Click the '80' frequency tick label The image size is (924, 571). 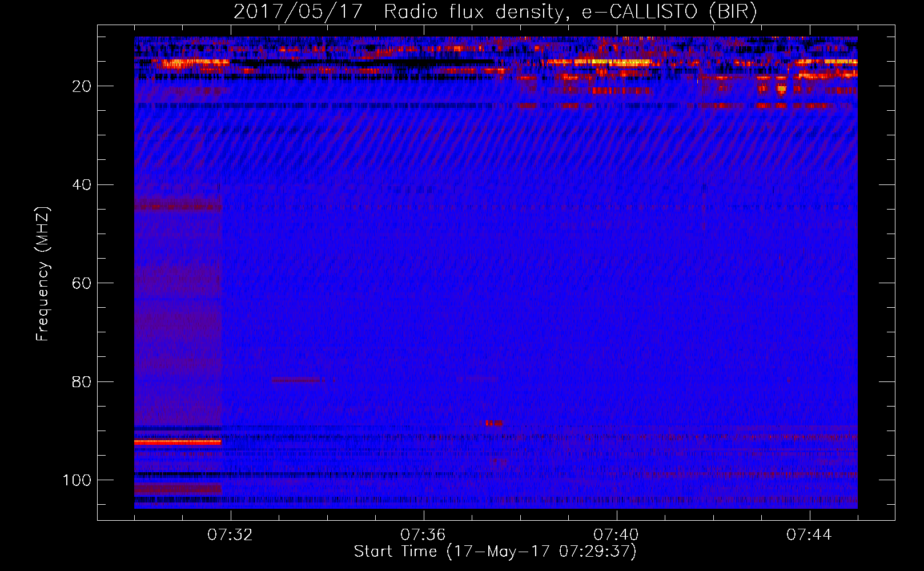[82, 382]
